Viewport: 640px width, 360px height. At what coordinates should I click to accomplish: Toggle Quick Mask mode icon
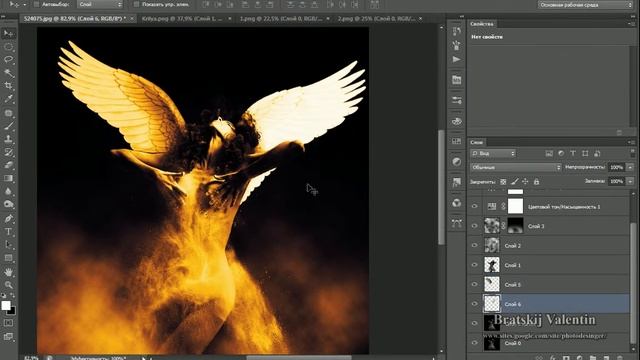coord(8,323)
